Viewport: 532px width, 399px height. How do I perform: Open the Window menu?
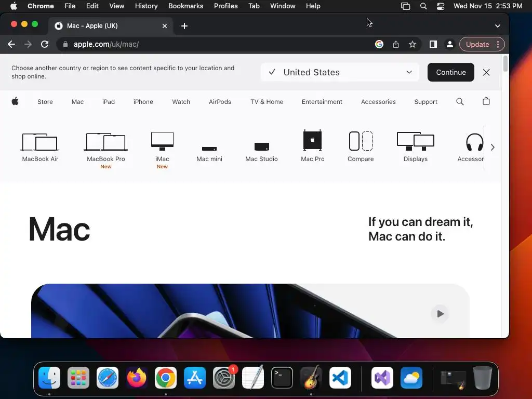pos(283,6)
